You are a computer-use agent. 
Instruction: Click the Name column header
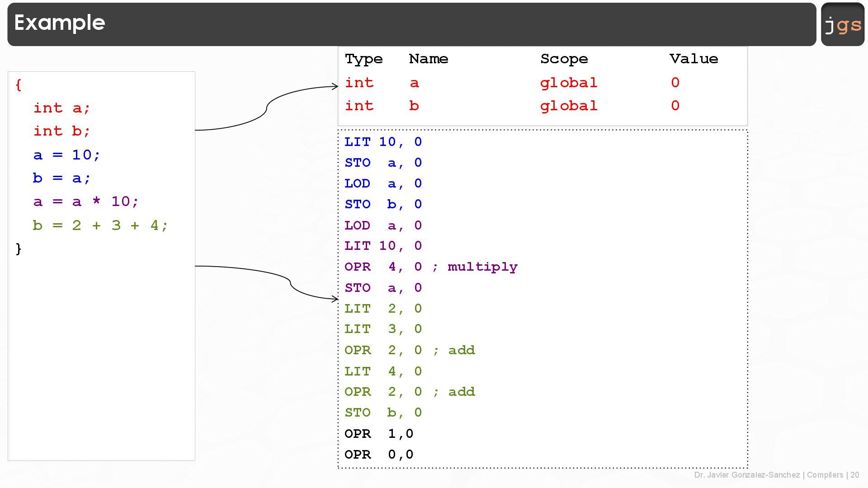pyautogui.click(x=428, y=59)
